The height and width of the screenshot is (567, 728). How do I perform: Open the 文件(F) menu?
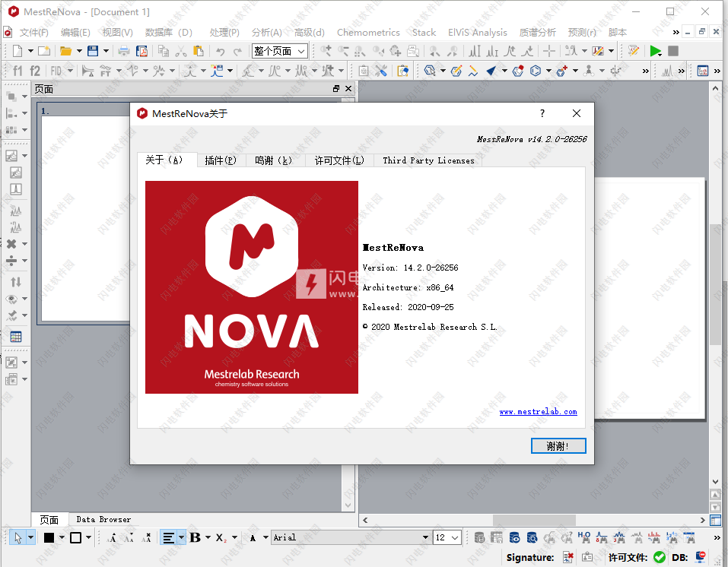tap(34, 33)
